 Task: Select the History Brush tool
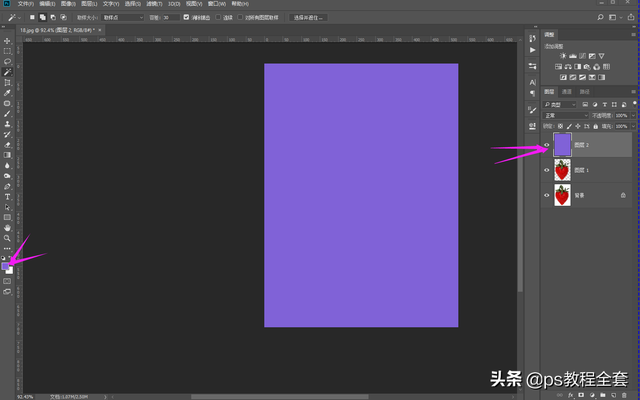(7, 134)
